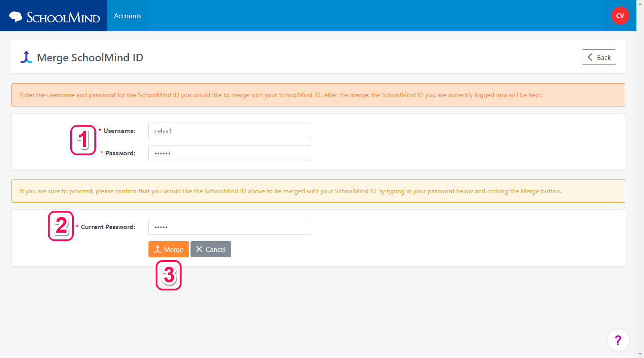Cancel the merge operation

coord(211,249)
